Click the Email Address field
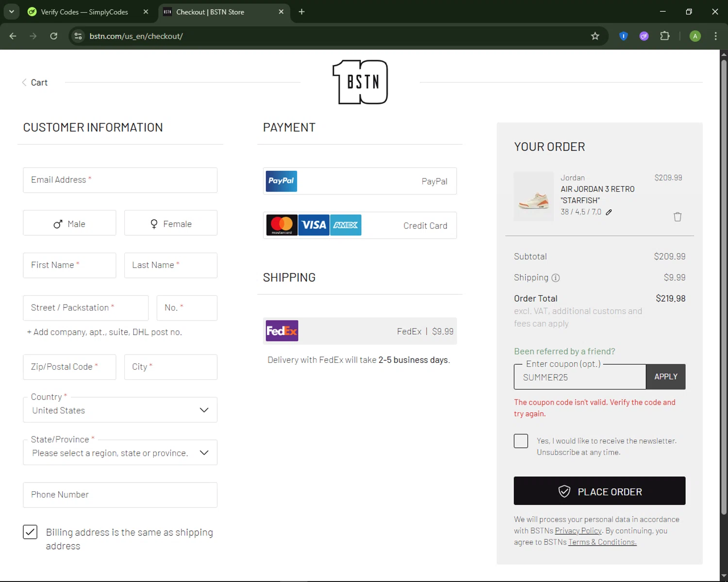The image size is (728, 582). [120, 180]
